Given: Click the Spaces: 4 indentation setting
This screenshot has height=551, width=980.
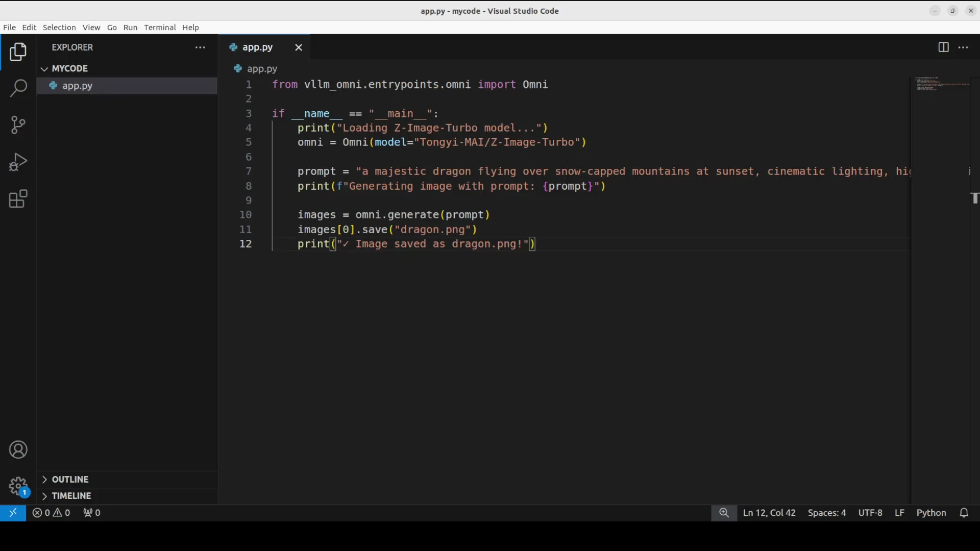Looking at the screenshot, I should tap(826, 513).
